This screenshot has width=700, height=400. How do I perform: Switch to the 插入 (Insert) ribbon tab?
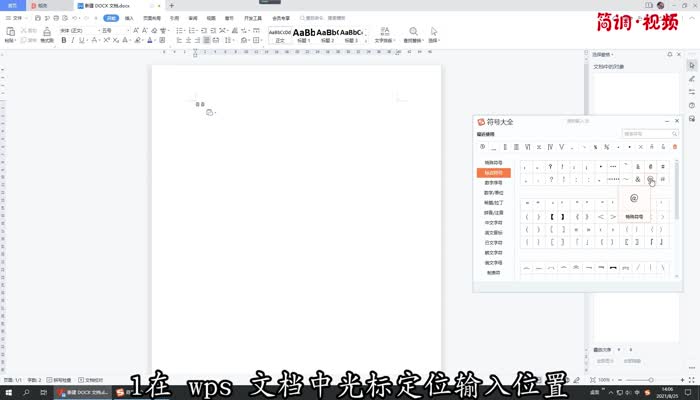[x=129, y=18]
